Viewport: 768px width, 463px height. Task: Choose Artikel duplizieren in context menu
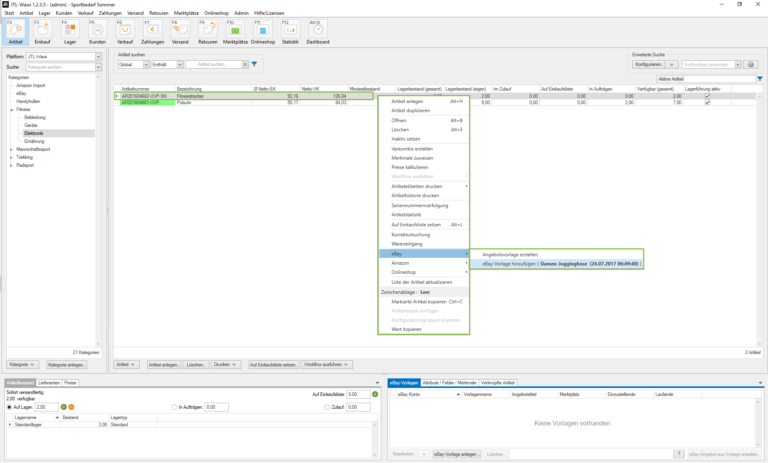412,110
